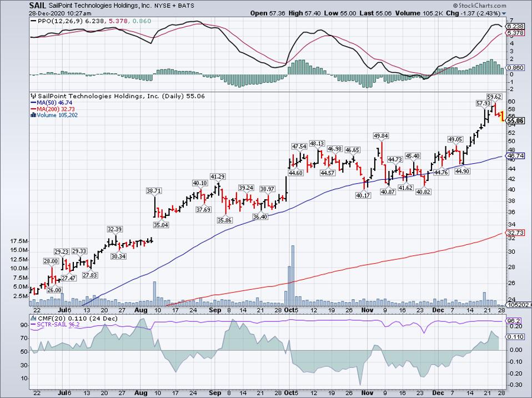Viewport: 532px width, 398px height.
Task: Click the 105202 volume tag on right axis
Action: (519, 305)
